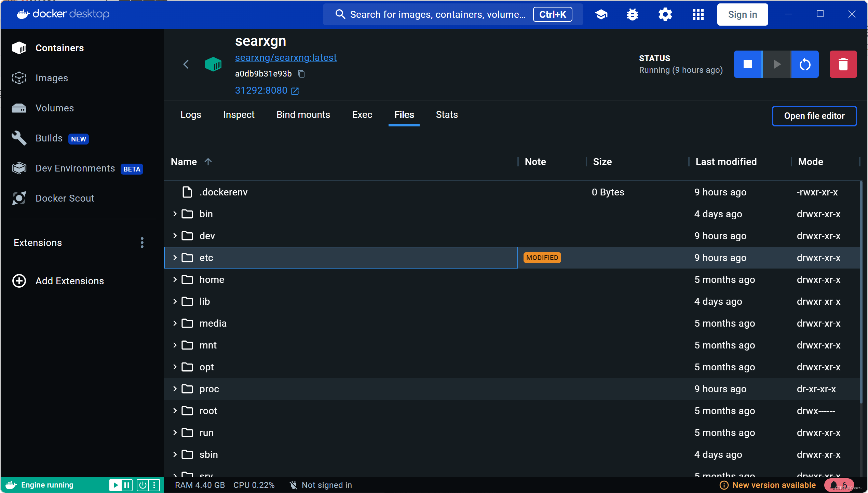
Task: Focus the search images, containers field
Action: click(453, 14)
